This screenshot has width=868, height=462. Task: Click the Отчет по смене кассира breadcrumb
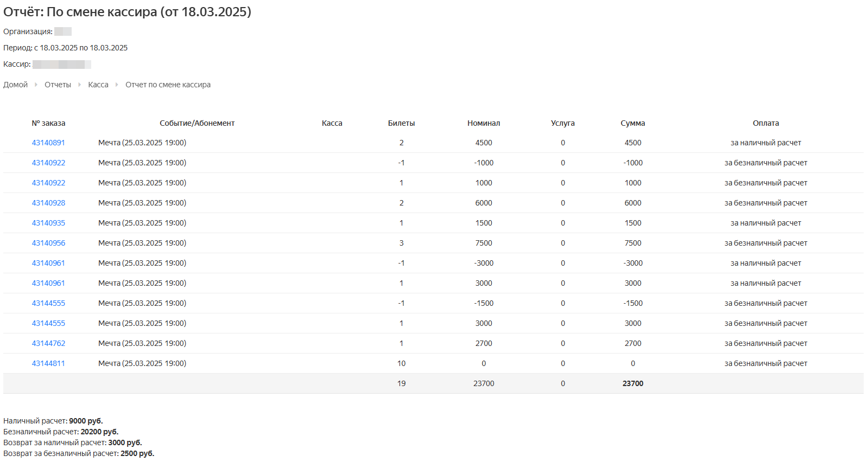pyautogui.click(x=168, y=85)
